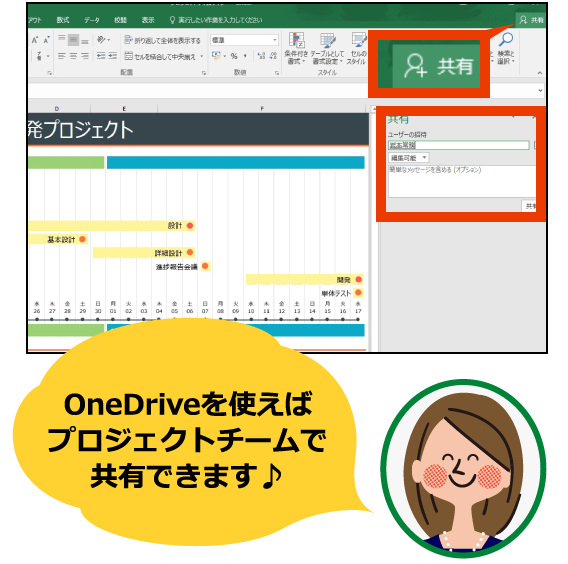Open テーブルとして書式設定 format as table
The height and width of the screenshot is (564, 568).
[x=327, y=49]
